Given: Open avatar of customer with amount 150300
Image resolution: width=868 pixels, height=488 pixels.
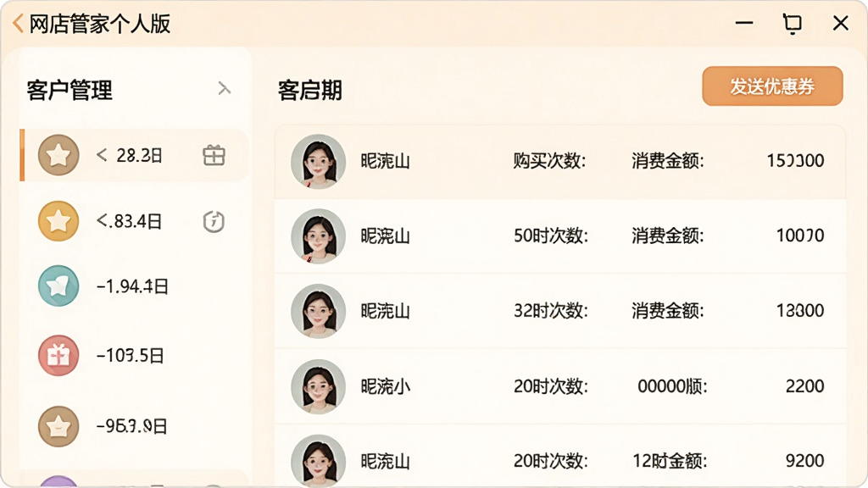Looking at the screenshot, I should point(319,162).
